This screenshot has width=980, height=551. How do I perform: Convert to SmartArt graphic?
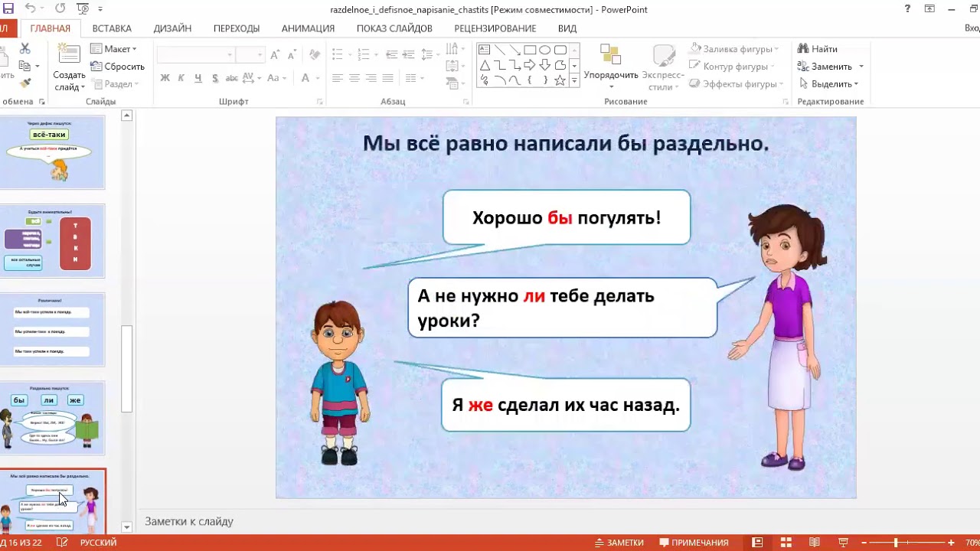point(455,83)
